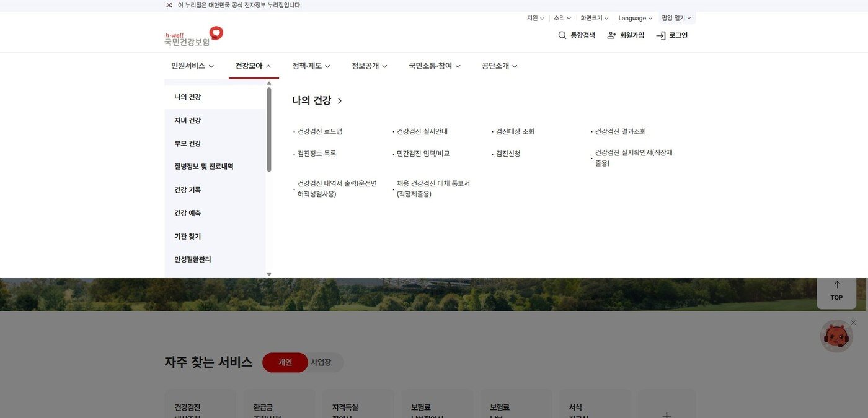Open the 건강검진 대상조회 service card
This screenshot has height=418, width=868.
coord(200,404)
